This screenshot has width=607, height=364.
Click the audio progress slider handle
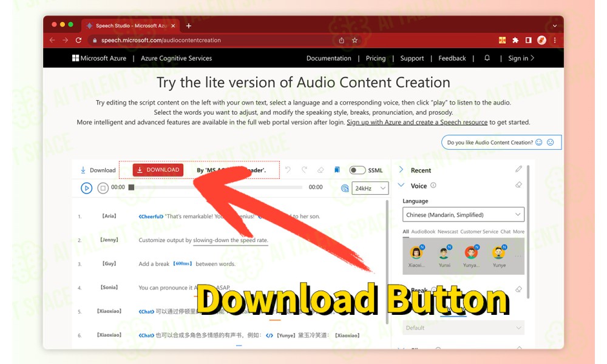131,187
